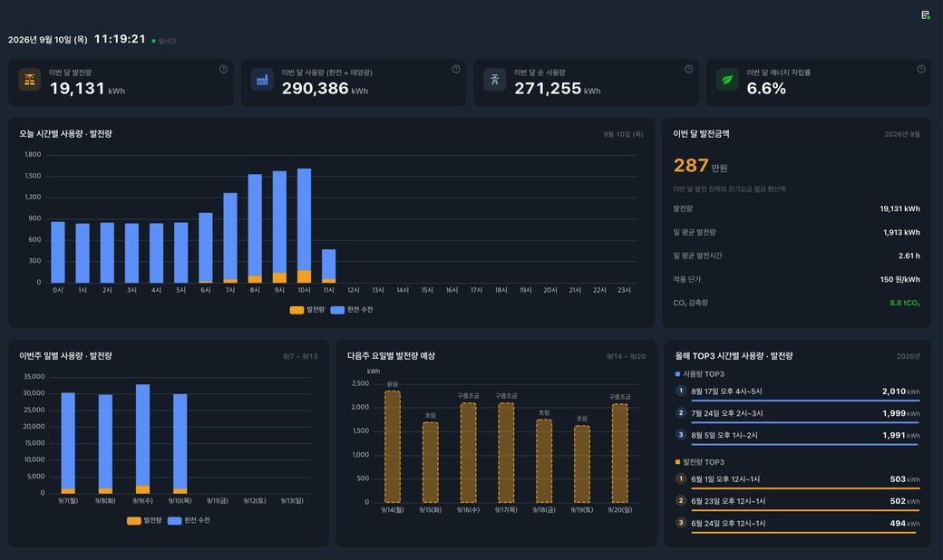Screen dimensions: 943x560
Task: Click the blue progress line under 8월 17일 row
Action: click(805, 401)
